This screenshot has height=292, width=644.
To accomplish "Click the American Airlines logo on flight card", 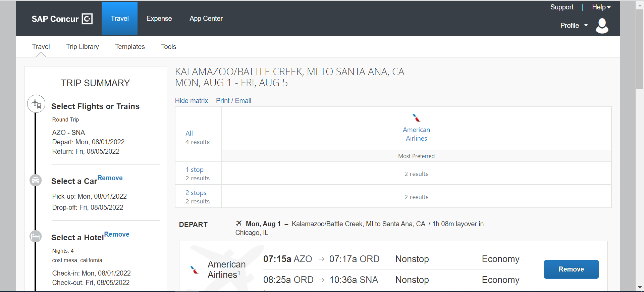I will (195, 270).
